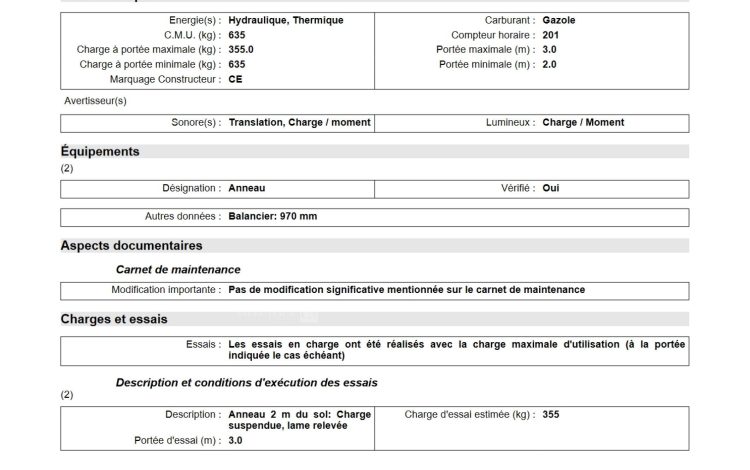The image size is (750, 470).
Task: Click the 'Désignation :' label
Action: click(x=192, y=188)
